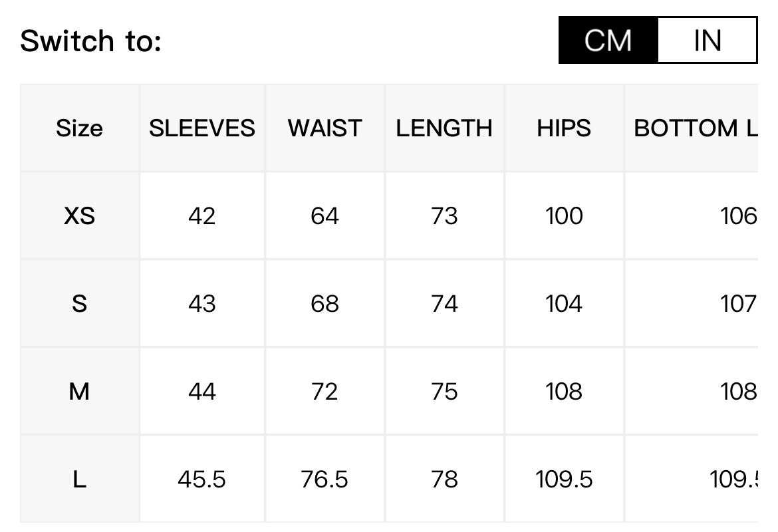Click the HIPS column header
This screenshot has width=778, height=532.
click(x=564, y=128)
